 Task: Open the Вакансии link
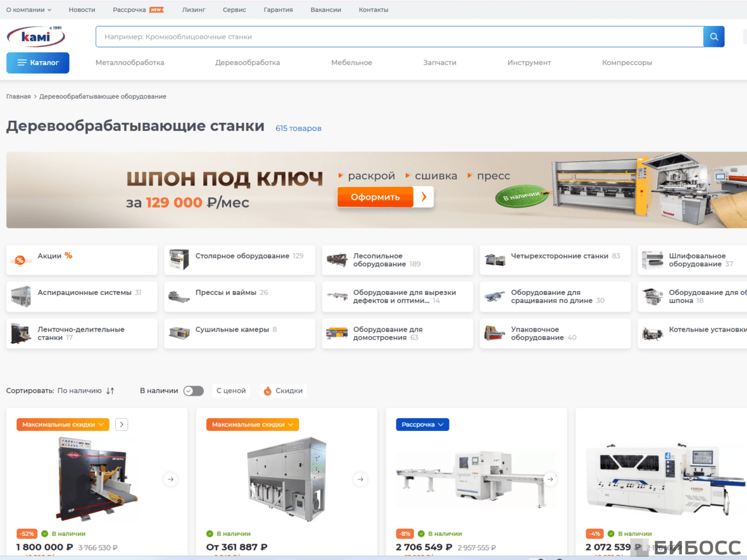(326, 10)
